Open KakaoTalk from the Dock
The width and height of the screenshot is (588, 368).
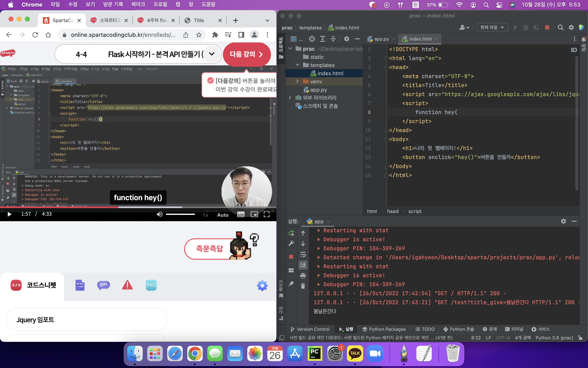[x=355, y=354]
